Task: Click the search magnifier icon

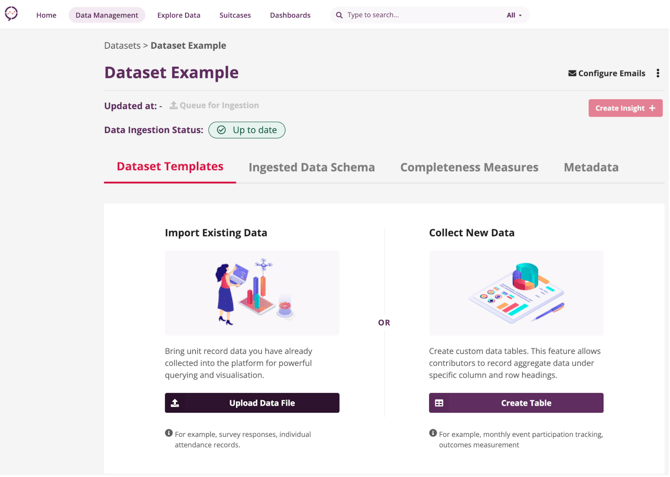Action: (x=339, y=15)
